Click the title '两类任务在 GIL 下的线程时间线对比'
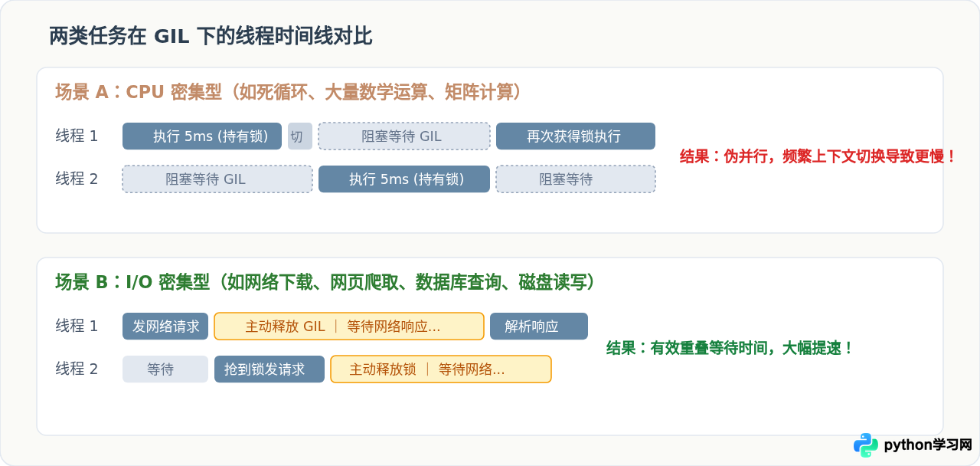The image size is (980, 466). [211, 36]
